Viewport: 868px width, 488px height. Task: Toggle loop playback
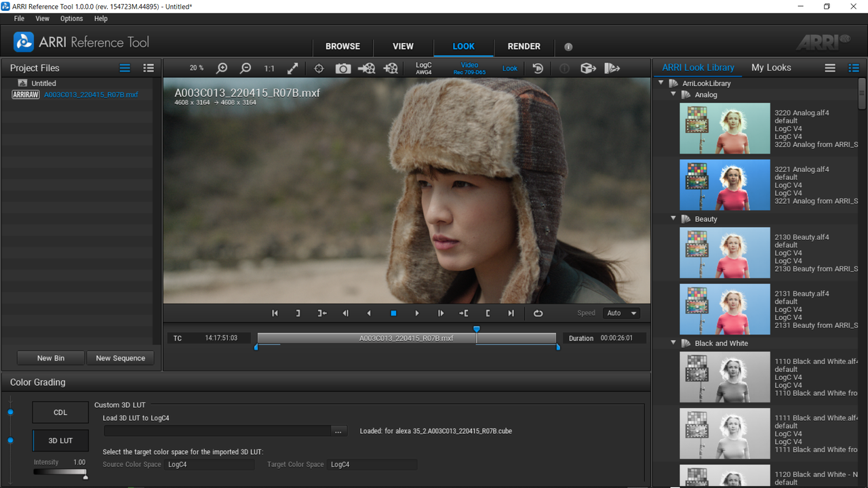[x=538, y=313]
